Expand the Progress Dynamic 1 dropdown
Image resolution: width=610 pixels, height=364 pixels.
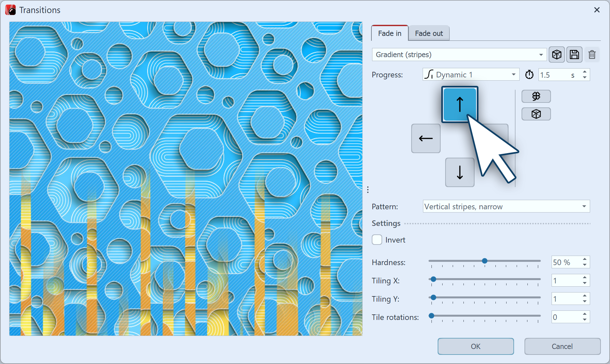[x=470, y=75]
